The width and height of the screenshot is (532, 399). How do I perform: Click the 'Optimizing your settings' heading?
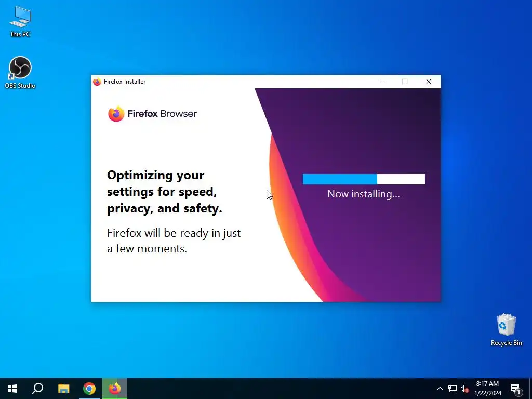[165, 192]
